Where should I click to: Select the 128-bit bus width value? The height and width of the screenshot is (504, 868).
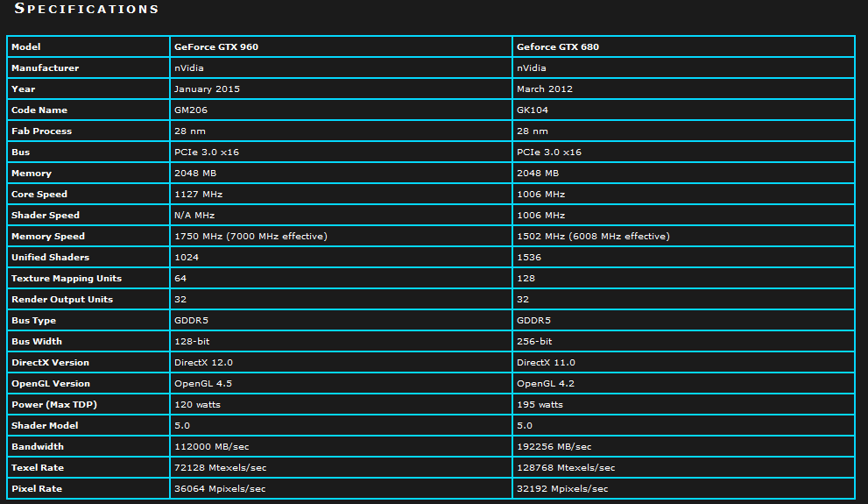click(192, 342)
